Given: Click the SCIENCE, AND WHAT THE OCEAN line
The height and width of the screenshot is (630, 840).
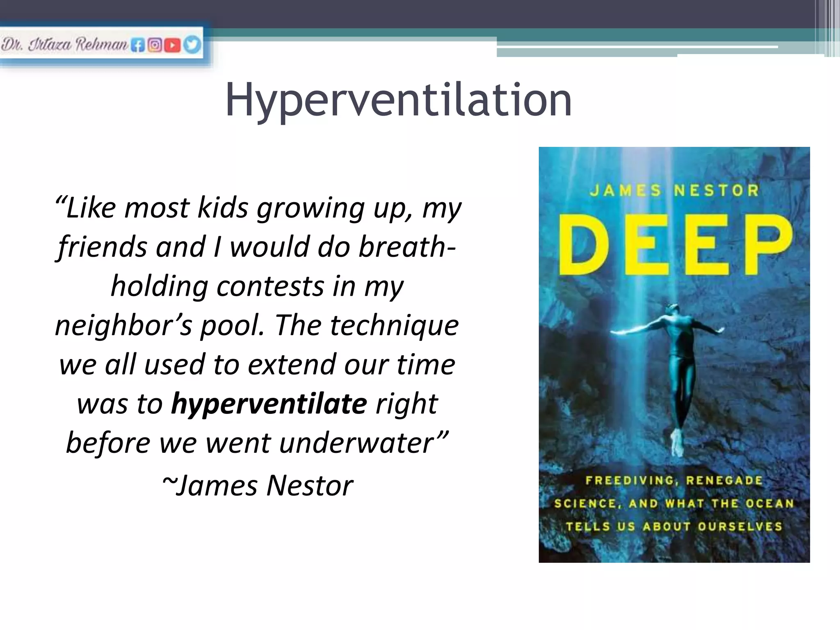Looking at the screenshot, I should (x=674, y=503).
